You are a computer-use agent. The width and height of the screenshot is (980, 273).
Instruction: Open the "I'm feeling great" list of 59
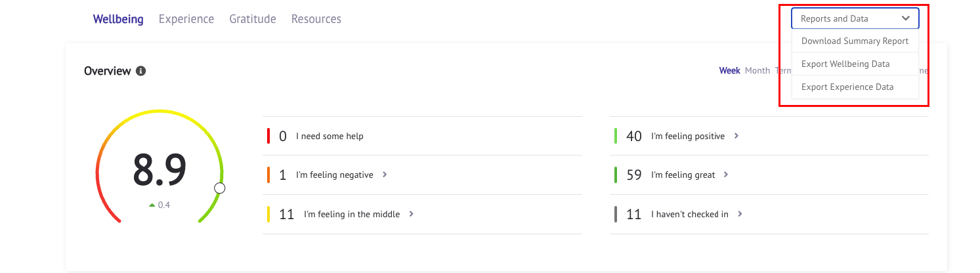(683, 175)
